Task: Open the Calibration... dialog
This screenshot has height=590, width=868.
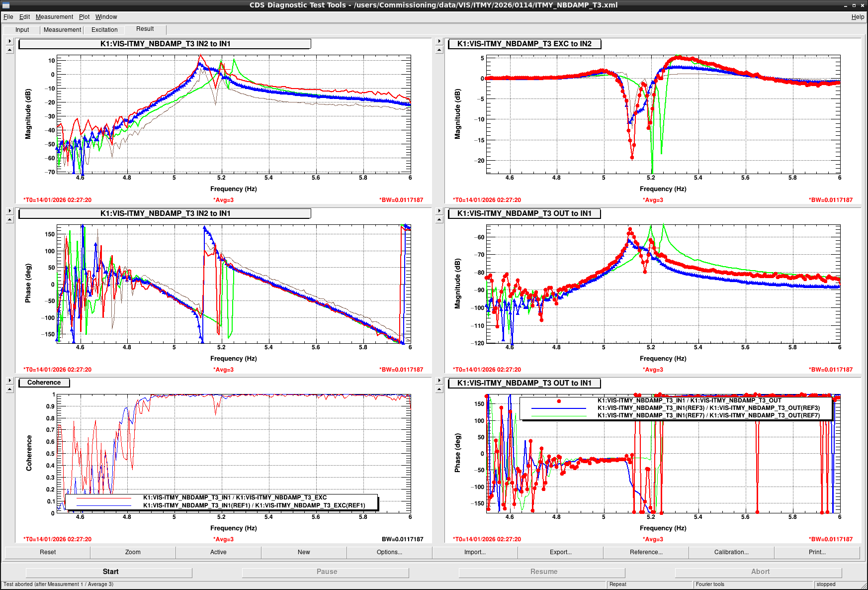Action: (731, 552)
